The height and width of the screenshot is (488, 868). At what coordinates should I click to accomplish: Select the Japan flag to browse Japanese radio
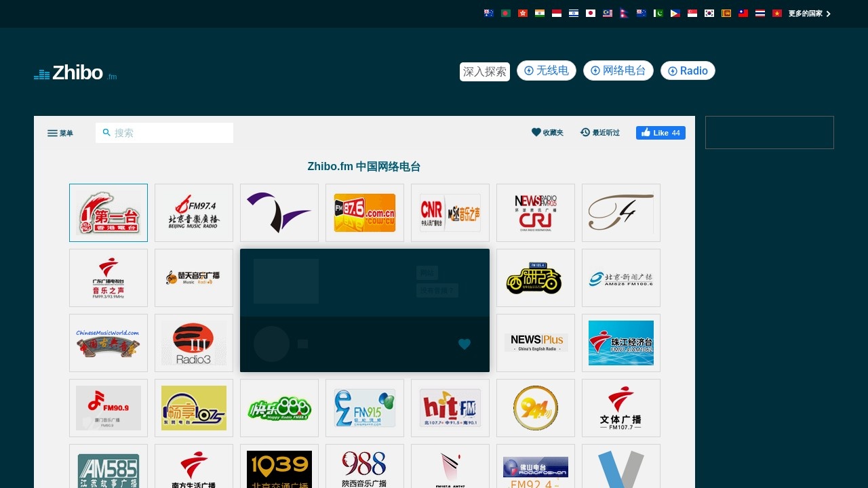click(x=591, y=13)
